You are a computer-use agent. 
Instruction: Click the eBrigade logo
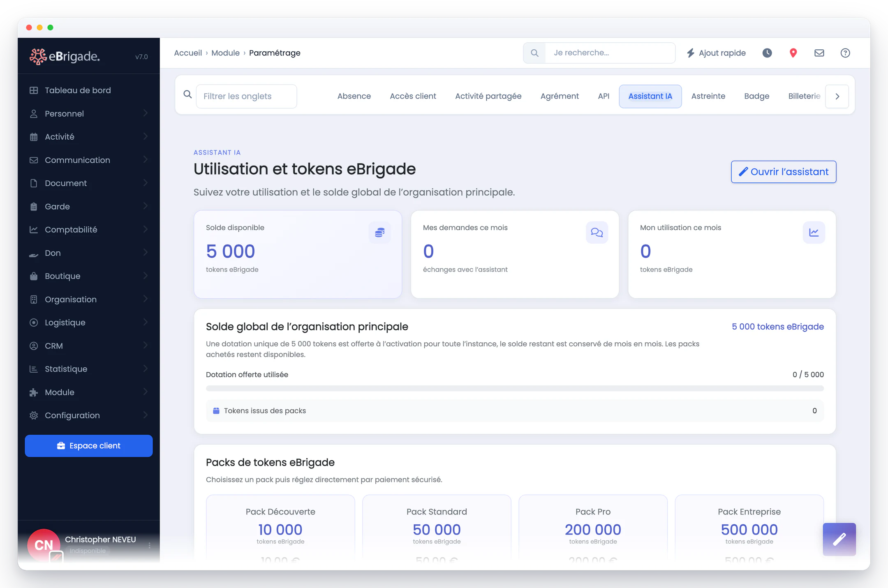(x=65, y=56)
